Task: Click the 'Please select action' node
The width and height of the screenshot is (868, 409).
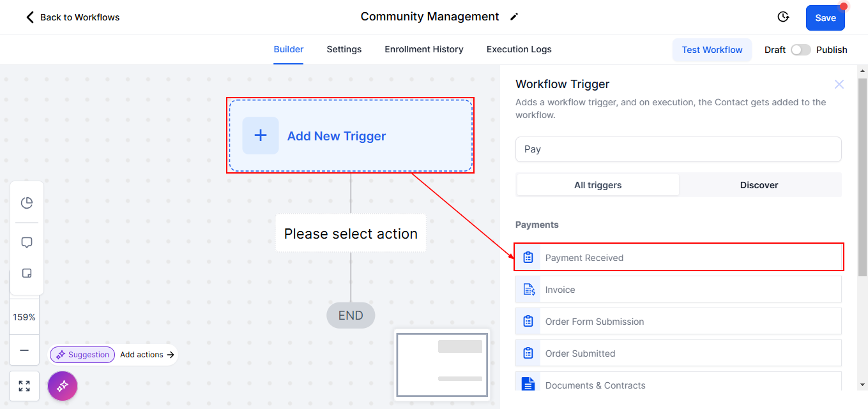Action: click(351, 234)
